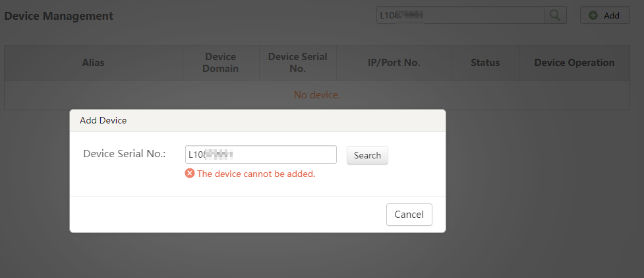Viewport: 644px width, 278px height.
Task: Click the green plus icon beside Add
Action: [x=593, y=15]
